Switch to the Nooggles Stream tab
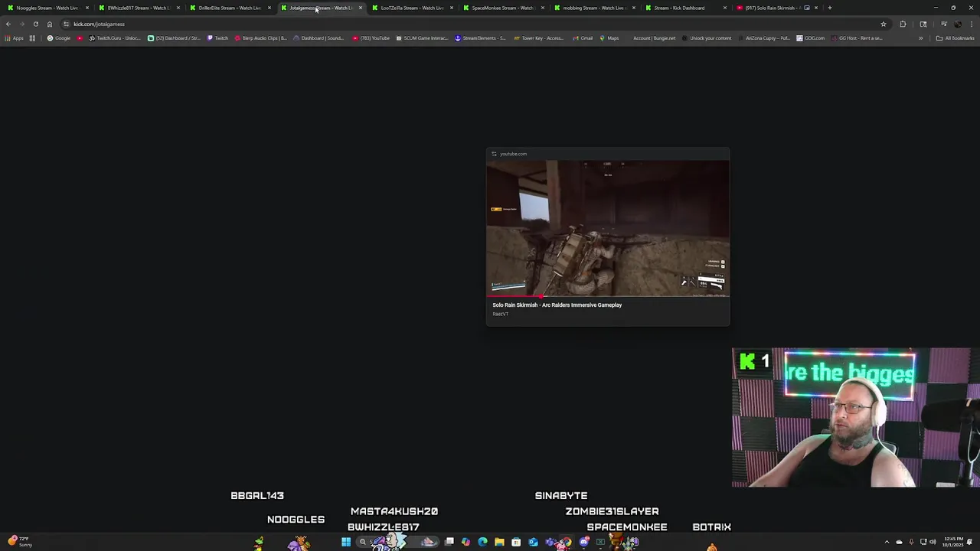Viewport: 980px width, 551px height. click(x=46, y=8)
